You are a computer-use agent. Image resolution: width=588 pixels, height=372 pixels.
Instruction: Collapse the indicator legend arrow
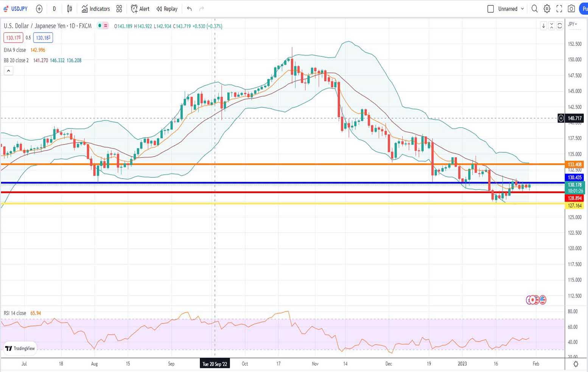click(x=8, y=71)
